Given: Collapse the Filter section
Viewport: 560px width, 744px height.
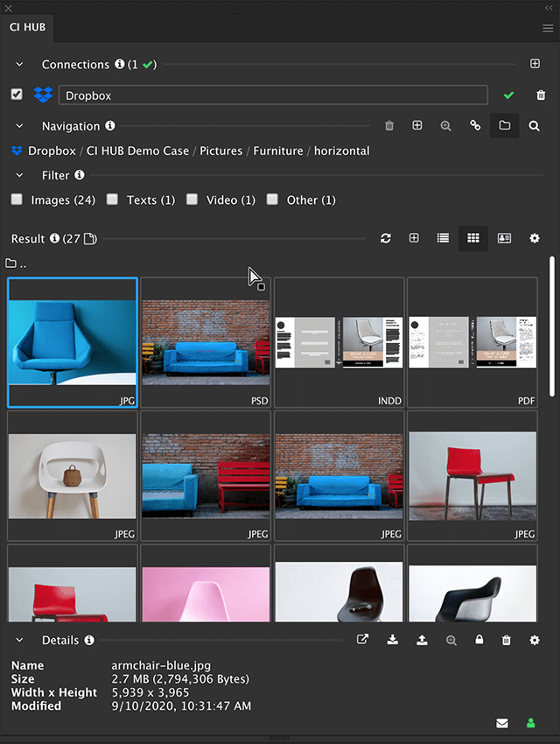Looking at the screenshot, I should click(20, 175).
